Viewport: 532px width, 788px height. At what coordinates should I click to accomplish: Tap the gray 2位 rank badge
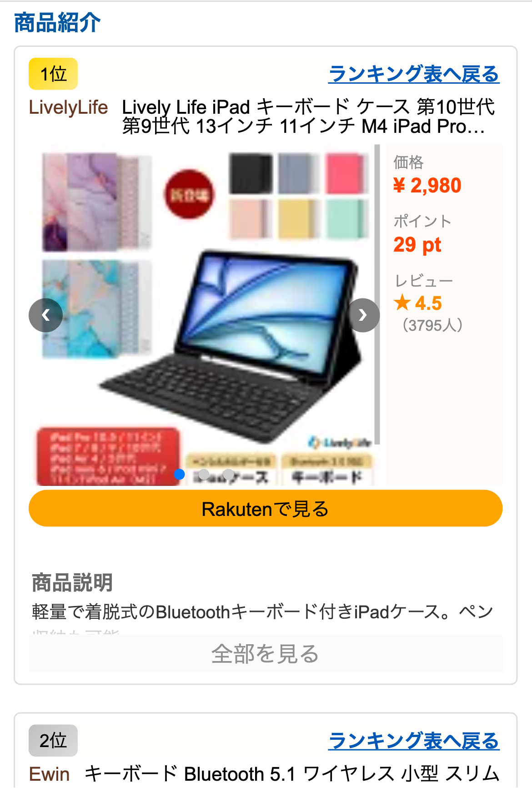click(x=53, y=740)
